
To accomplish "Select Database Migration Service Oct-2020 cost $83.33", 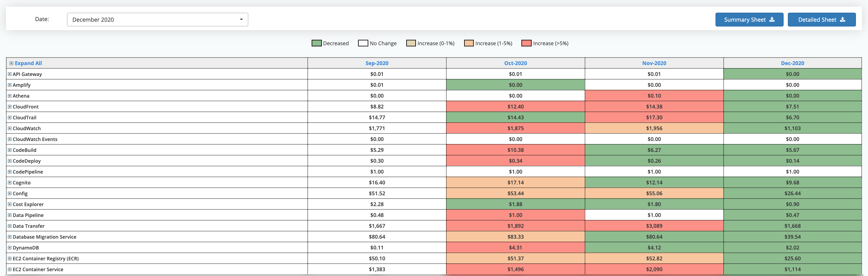I will (516, 237).
